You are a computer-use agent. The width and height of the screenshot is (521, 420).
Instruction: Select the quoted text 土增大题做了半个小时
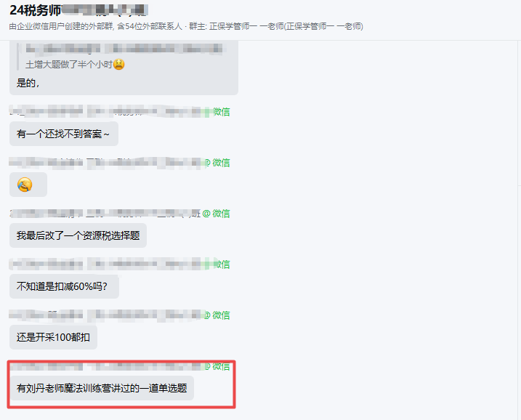tap(69, 64)
